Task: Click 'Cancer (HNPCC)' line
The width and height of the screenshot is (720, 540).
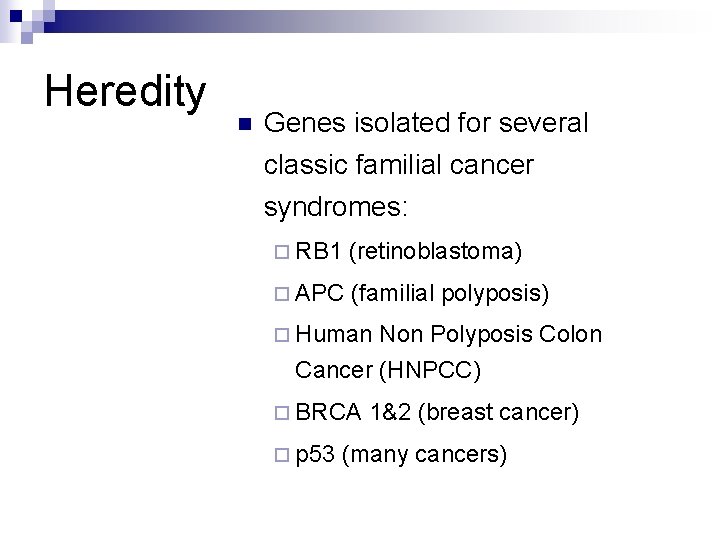Action: [x=388, y=370]
